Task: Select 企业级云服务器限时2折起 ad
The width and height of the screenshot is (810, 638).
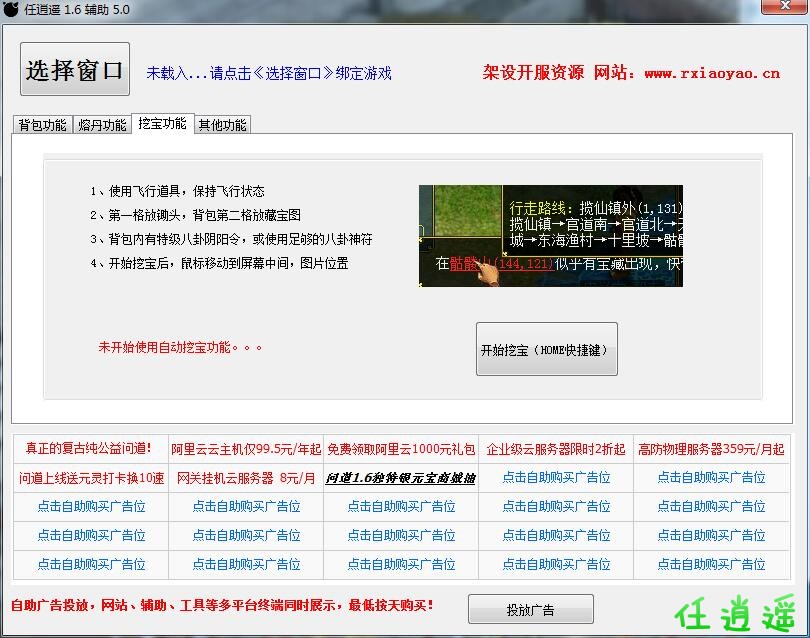Action: pyautogui.click(x=556, y=450)
